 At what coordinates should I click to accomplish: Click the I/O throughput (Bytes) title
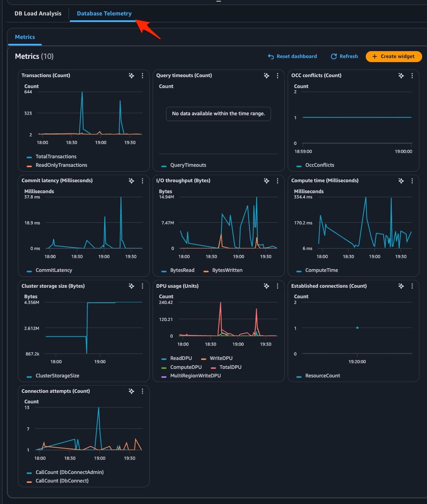click(183, 181)
